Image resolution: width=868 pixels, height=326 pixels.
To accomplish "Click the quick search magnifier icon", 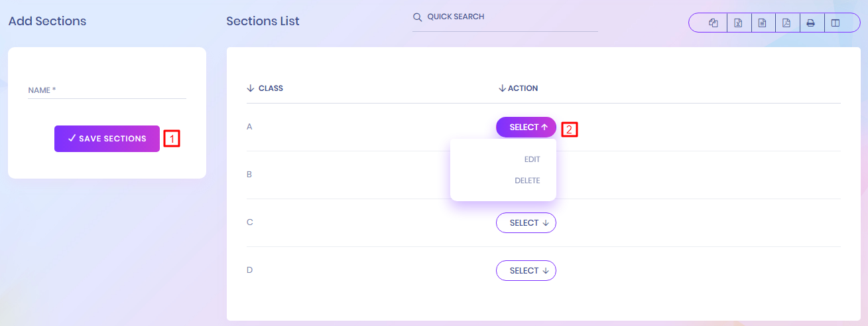I will pos(417,17).
